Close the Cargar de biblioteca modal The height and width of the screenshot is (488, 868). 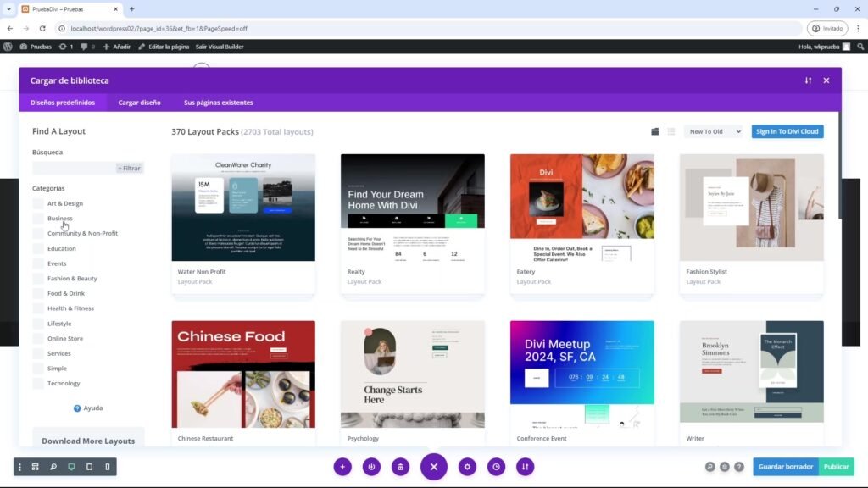[826, 80]
